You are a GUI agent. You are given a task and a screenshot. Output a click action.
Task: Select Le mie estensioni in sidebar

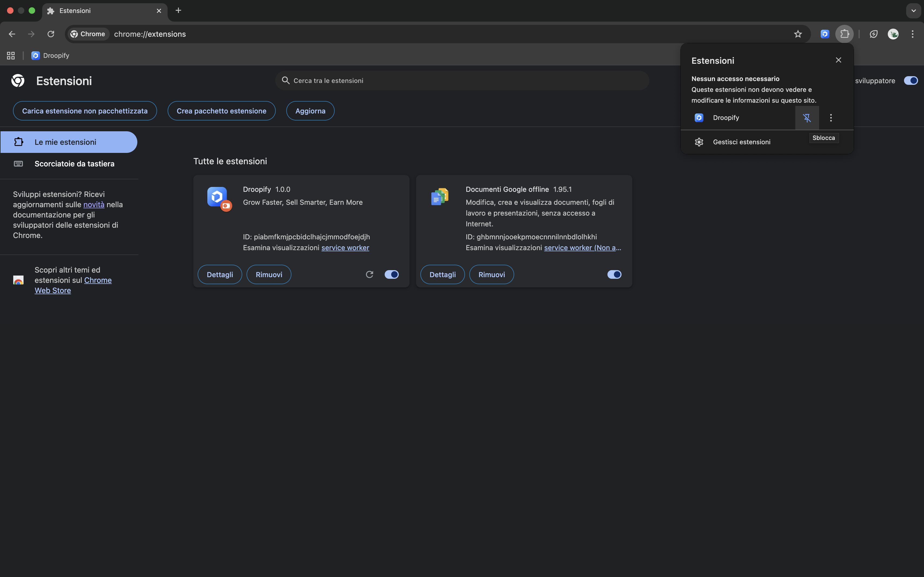[69, 142]
